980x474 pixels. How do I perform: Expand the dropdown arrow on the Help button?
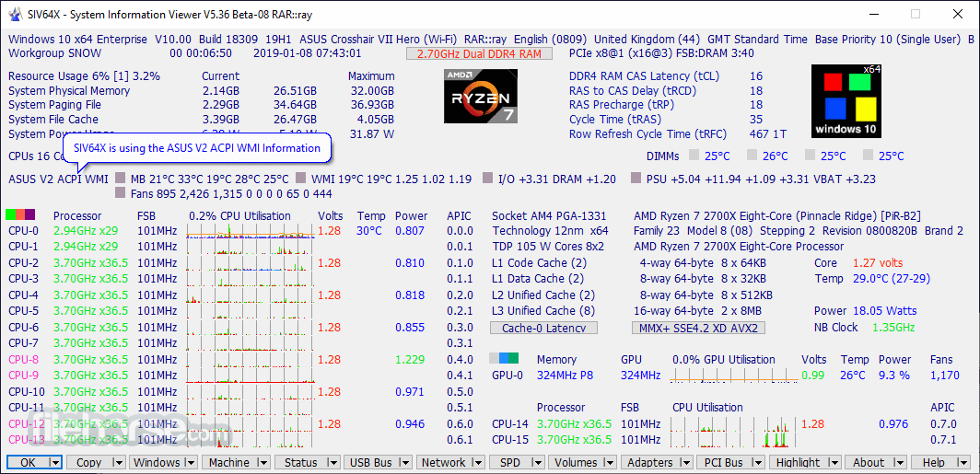pyautogui.click(x=963, y=463)
